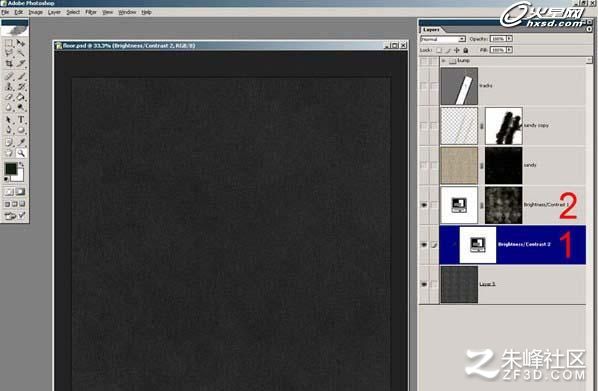Image resolution: width=598 pixels, height=391 pixels.
Task: Select the Paint Bucket tool
Action: pyautogui.click(x=21, y=97)
